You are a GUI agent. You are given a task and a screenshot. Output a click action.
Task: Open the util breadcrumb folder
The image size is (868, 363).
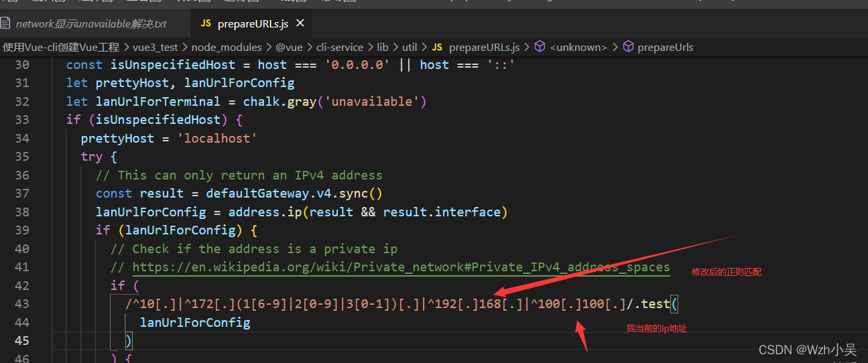(410, 48)
